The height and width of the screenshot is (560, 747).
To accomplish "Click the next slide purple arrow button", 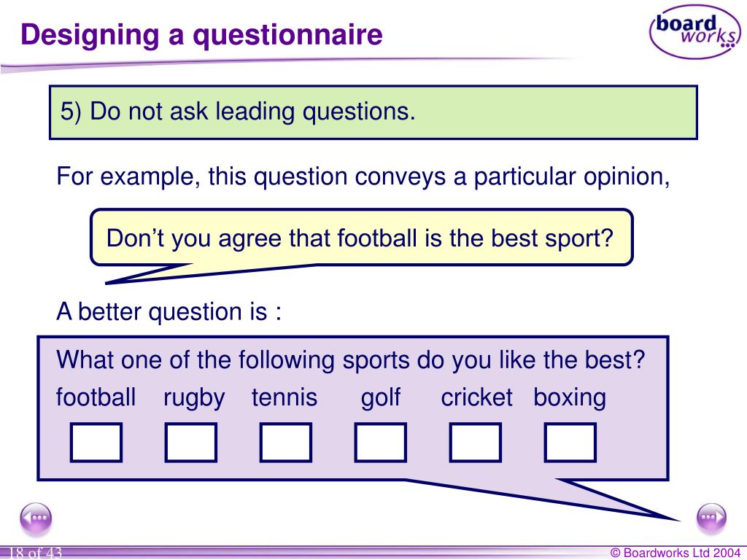I will [x=711, y=518].
